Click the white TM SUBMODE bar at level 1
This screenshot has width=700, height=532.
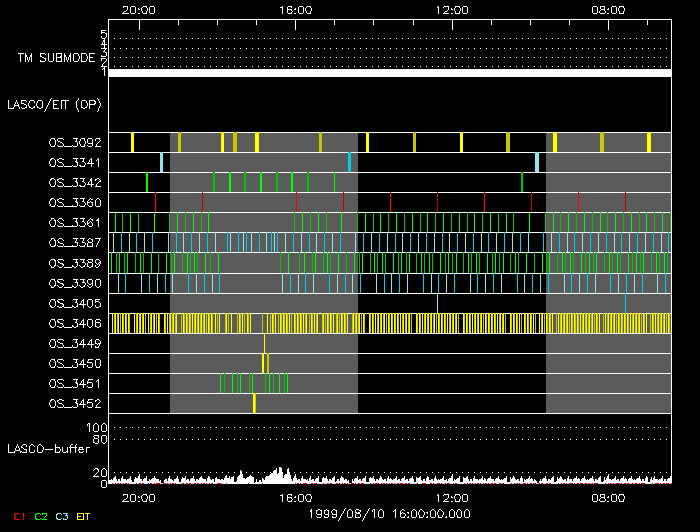click(x=390, y=73)
